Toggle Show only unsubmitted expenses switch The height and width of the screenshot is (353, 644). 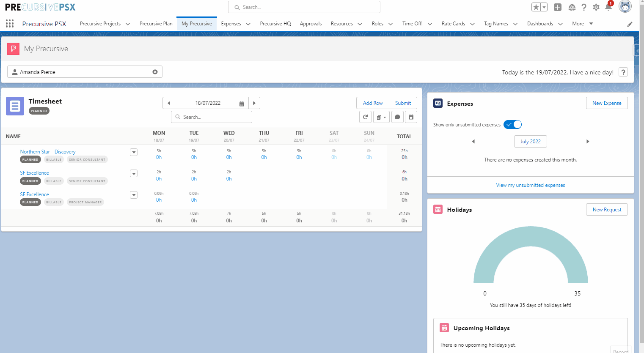[512, 125]
